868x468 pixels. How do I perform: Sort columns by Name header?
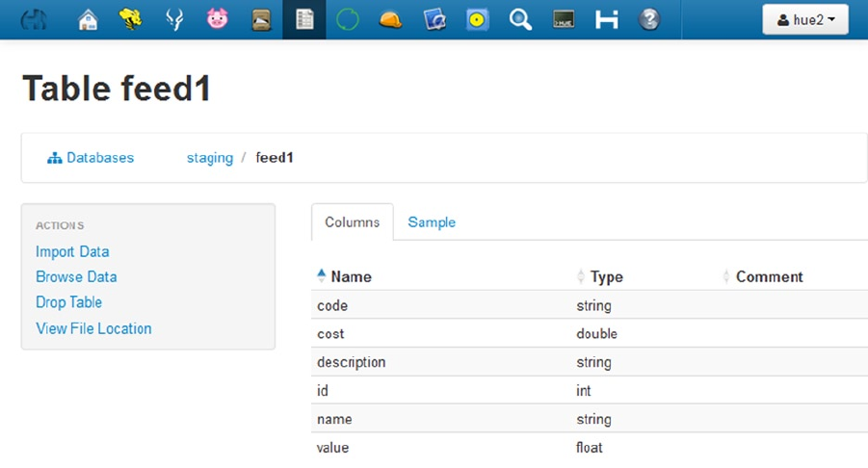351,276
